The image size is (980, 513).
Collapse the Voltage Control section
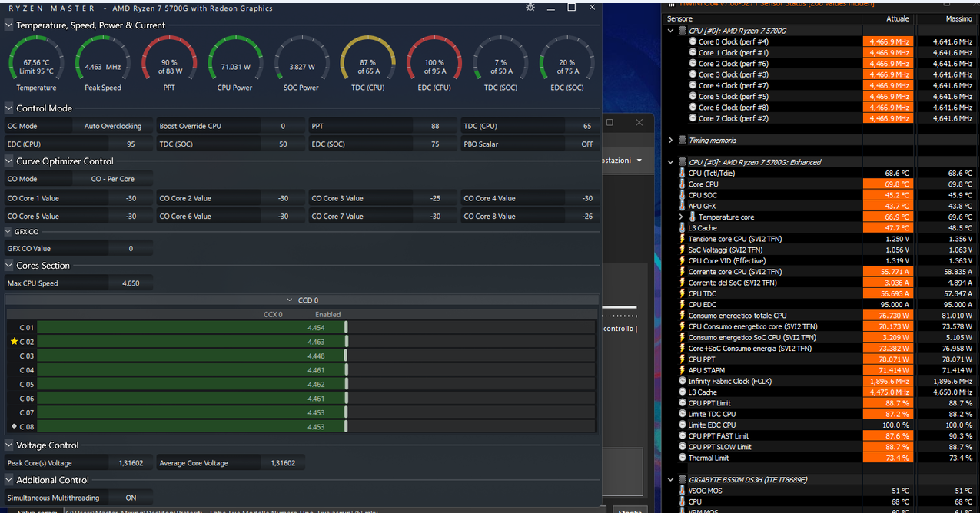click(8, 445)
